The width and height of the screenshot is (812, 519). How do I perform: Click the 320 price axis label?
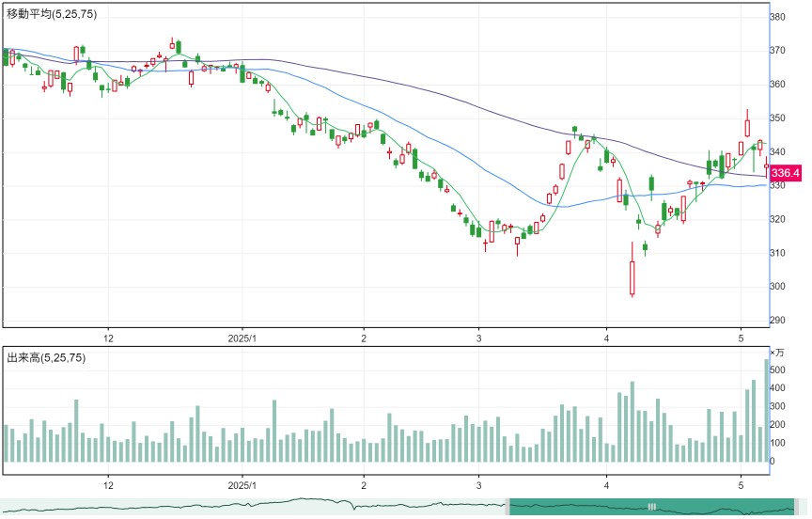(778, 219)
